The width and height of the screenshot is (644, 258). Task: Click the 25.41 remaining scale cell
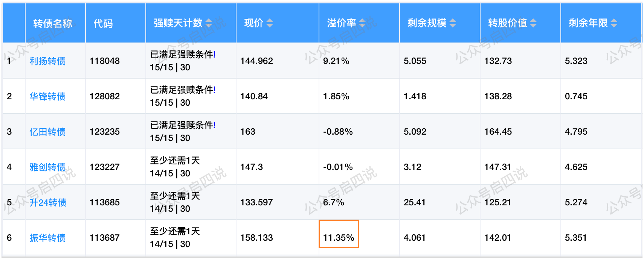click(415, 202)
